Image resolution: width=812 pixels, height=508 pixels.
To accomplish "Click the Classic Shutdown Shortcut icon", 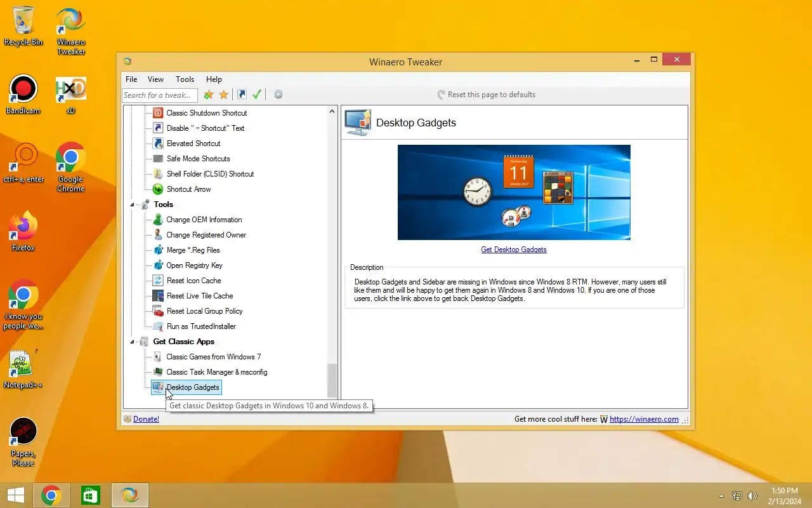I will [x=158, y=113].
